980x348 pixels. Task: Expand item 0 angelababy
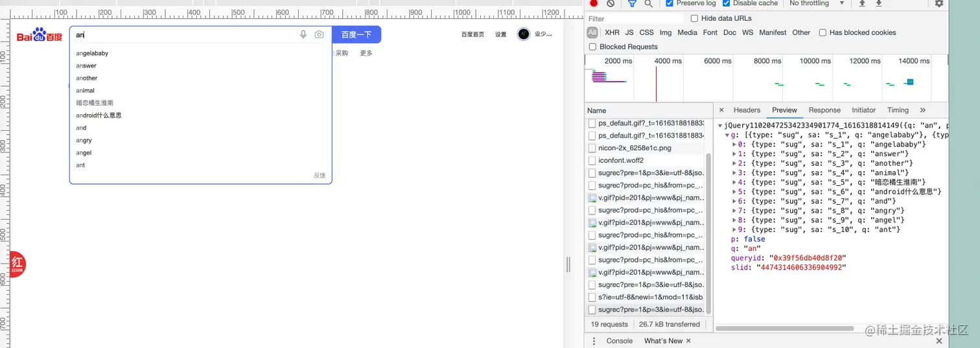point(734,145)
